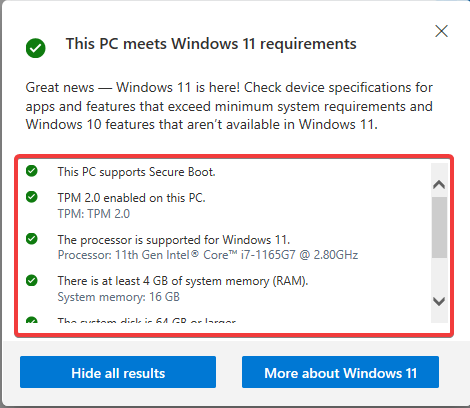
Task: Click the results list scroll down arrow
Action: click(439, 301)
